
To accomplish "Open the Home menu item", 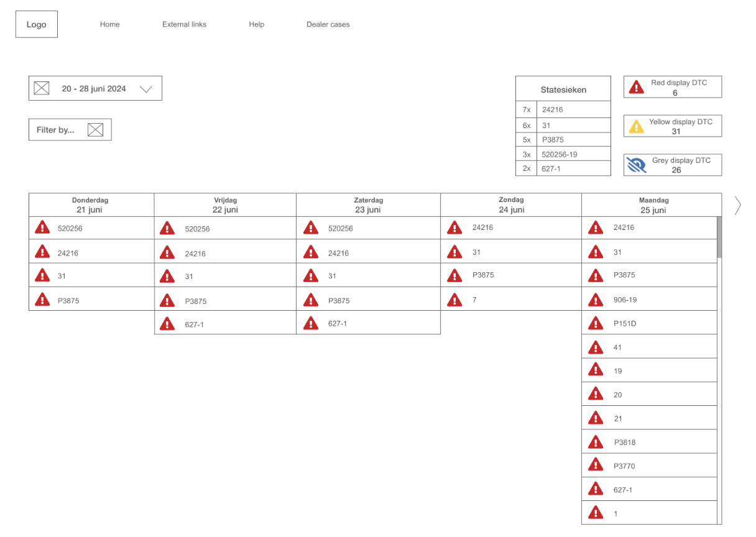I will (x=110, y=24).
